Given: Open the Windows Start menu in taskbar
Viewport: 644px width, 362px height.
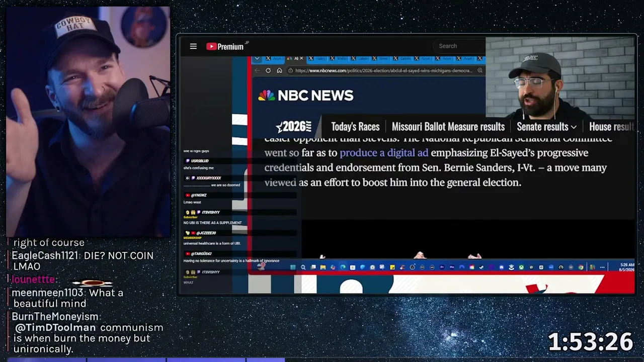Looking at the screenshot, I should pos(293,267).
